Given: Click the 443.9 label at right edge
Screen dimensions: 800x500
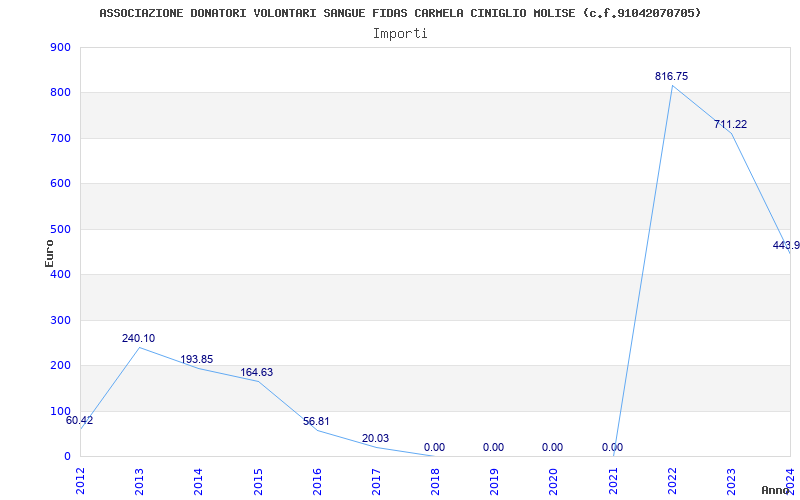Looking at the screenshot, I should pyautogui.click(x=786, y=246).
